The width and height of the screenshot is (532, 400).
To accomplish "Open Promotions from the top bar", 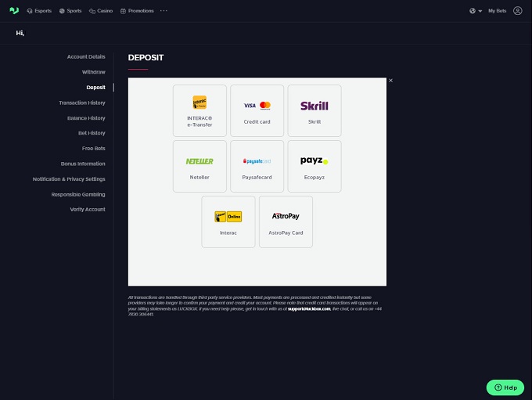I will pyautogui.click(x=137, y=11).
